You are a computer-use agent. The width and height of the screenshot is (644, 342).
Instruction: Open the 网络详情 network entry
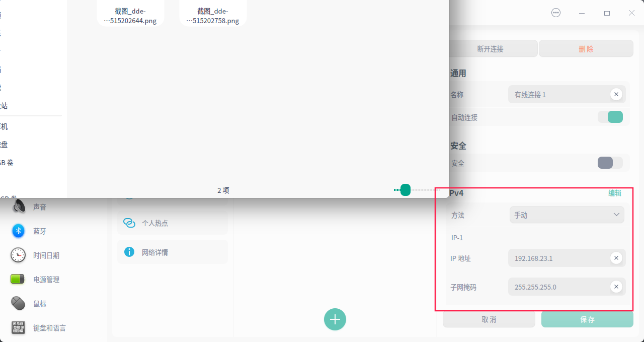point(173,252)
